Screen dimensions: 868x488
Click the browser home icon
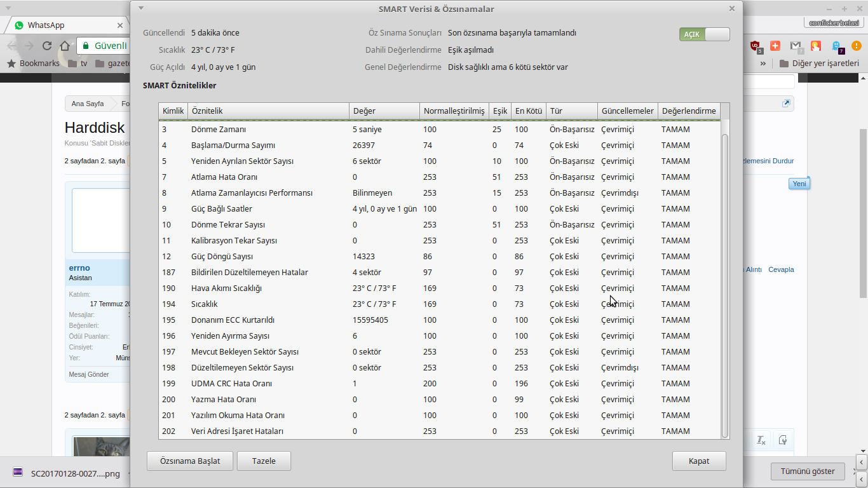coord(65,46)
